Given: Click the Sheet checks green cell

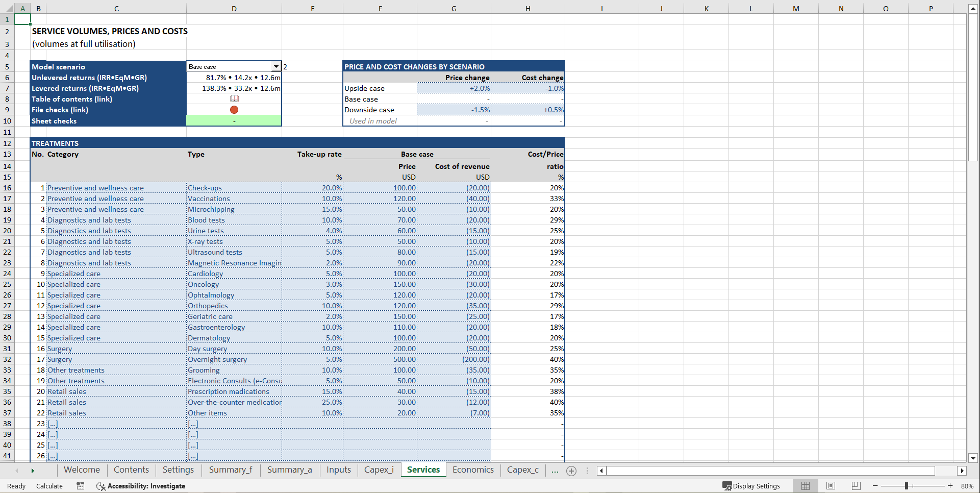Looking at the screenshot, I should [234, 120].
